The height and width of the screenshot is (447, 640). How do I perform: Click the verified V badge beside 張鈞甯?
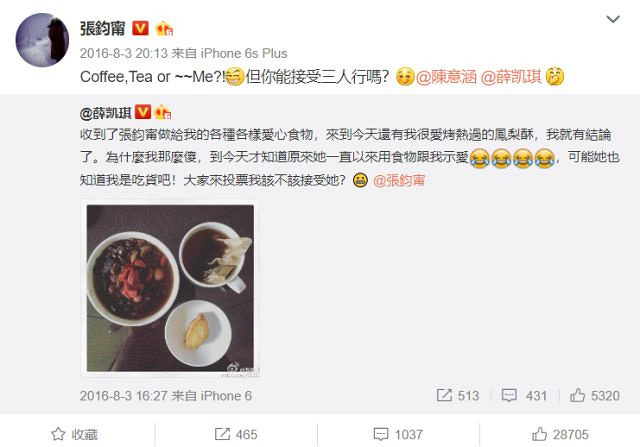click(x=140, y=28)
